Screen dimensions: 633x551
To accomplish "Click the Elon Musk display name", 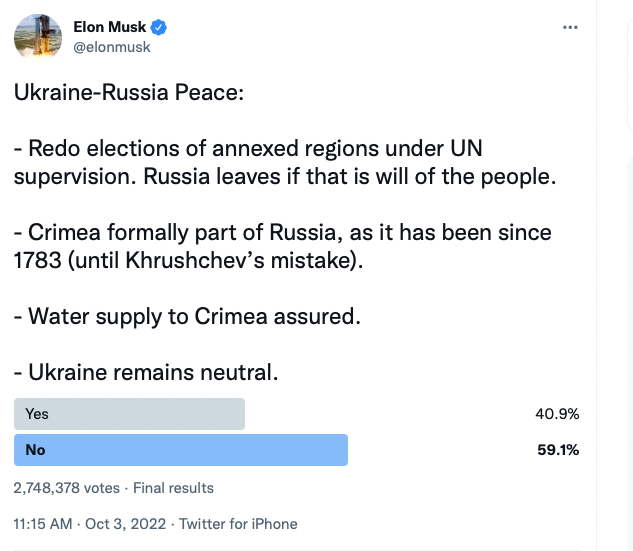I will coord(109,27).
